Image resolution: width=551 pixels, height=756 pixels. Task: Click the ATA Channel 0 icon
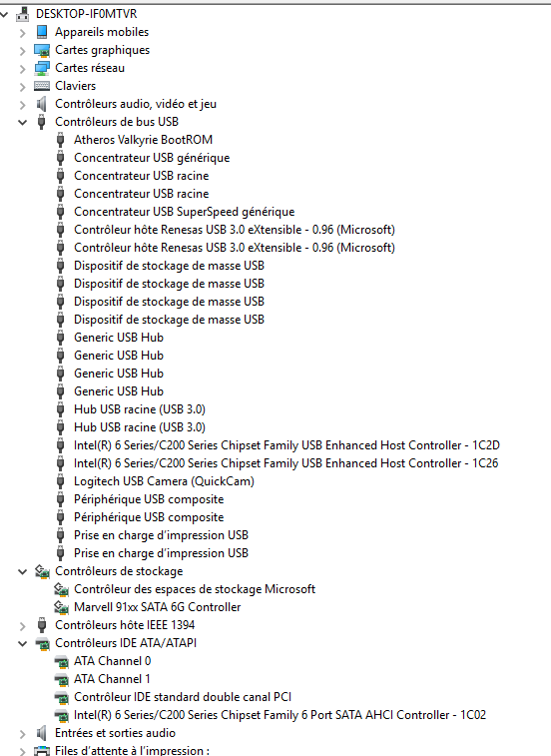[61, 661]
